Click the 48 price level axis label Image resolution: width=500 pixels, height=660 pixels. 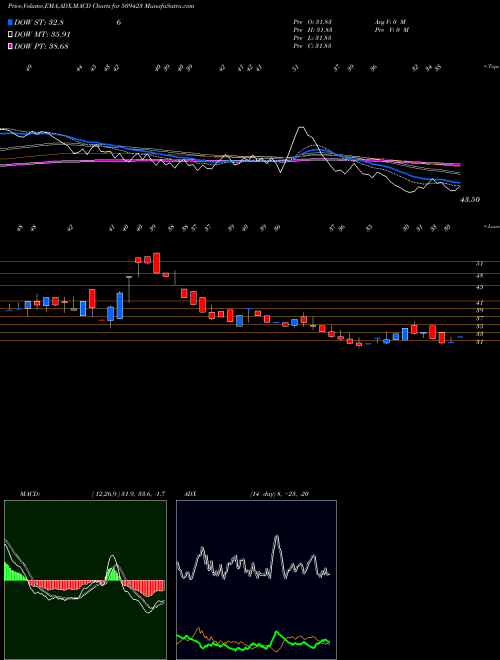point(479,276)
